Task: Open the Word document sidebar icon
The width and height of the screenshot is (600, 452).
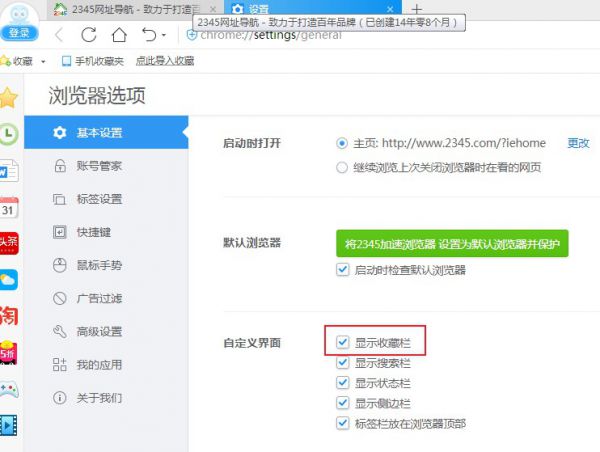Action: (8, 171)
